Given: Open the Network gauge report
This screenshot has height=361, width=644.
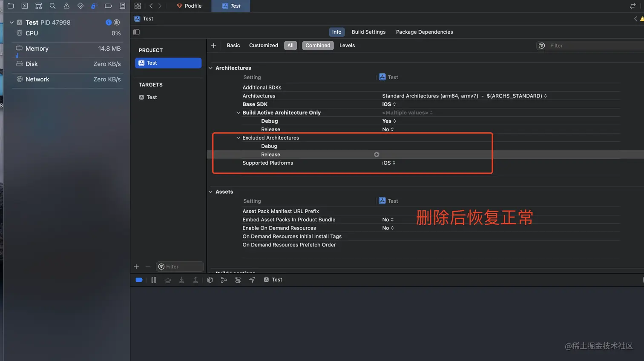Looking at the screenshot, I should tap(68, 80).
